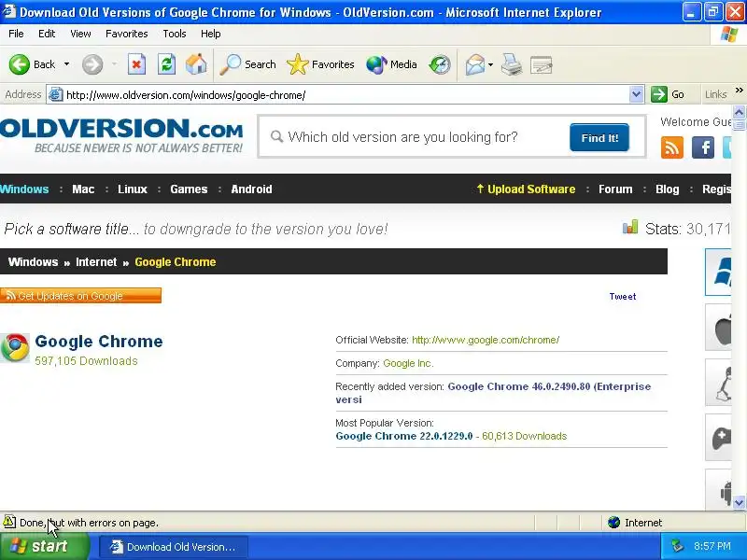Click the Upload Software link

526,189
